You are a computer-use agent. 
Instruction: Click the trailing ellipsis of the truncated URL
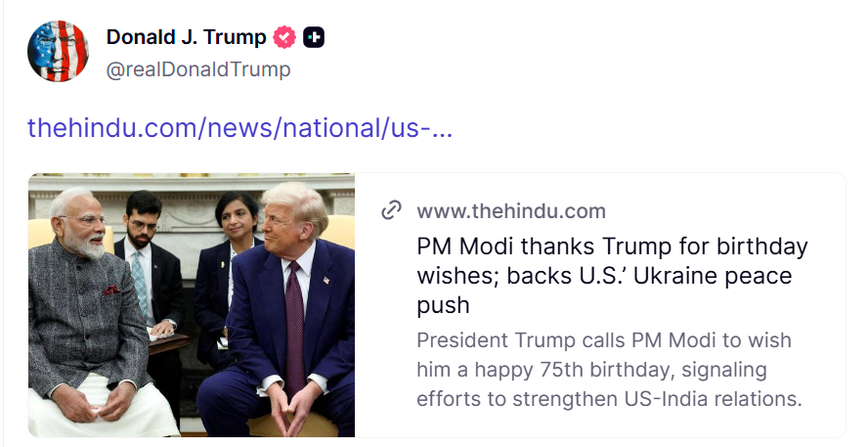[x=442, y=128]
